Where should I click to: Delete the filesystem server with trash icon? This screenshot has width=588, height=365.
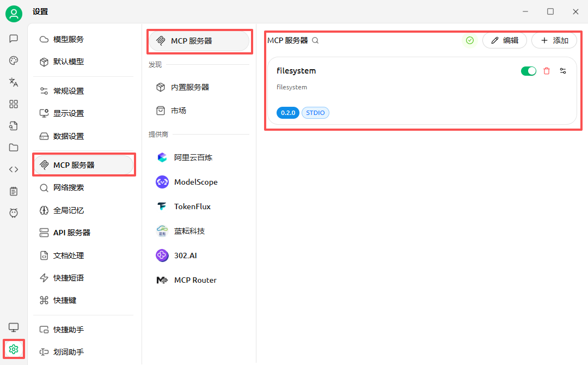click(x=547, y=71)
